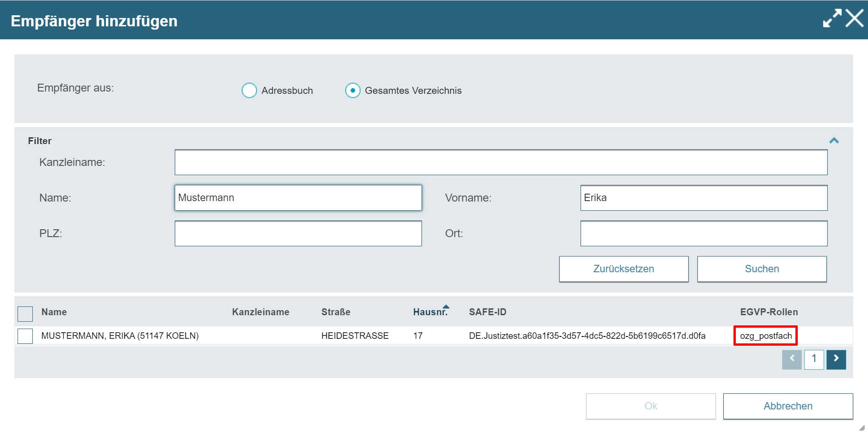Go to previous results page arrow
This screenshot has width=868, height=434.
click(792, 359)
